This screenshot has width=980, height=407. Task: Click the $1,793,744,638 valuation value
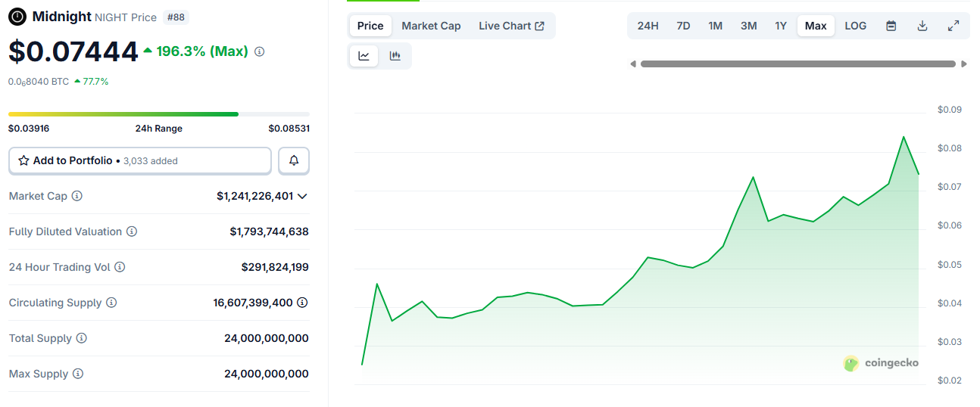tap(269, 231)
